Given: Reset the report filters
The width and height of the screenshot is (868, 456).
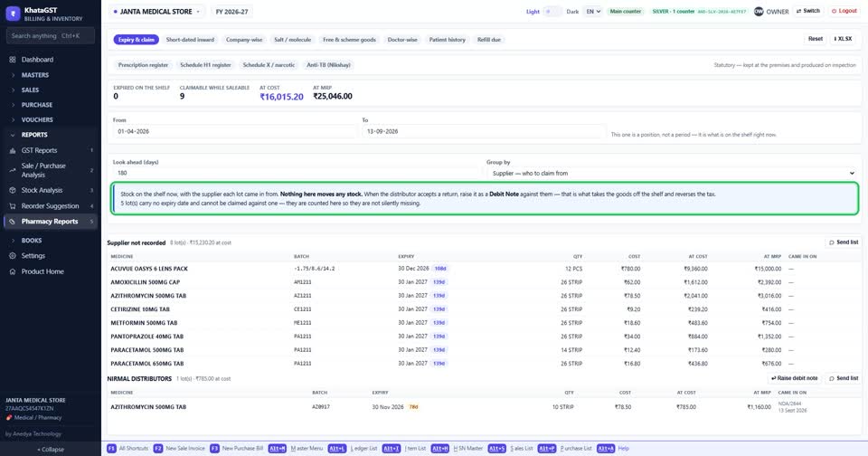Looking at the screenshot, I should point(815,39).
